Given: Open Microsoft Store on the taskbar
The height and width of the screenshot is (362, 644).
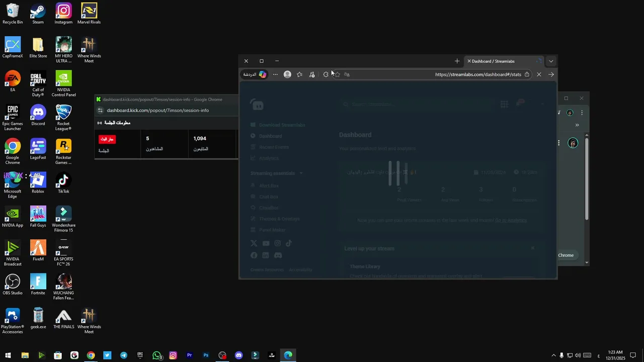Looking at the screenshot, I should coord(58,355).
